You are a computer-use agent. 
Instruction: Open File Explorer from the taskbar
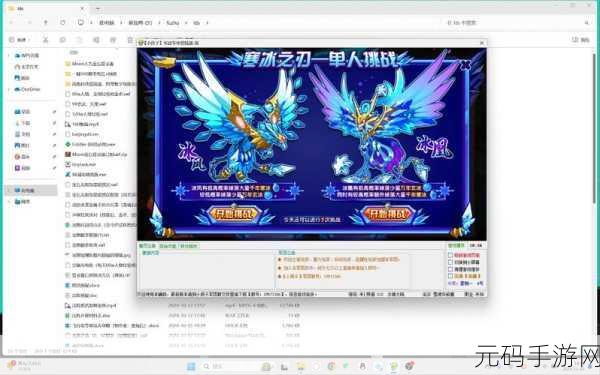[300, 367]
